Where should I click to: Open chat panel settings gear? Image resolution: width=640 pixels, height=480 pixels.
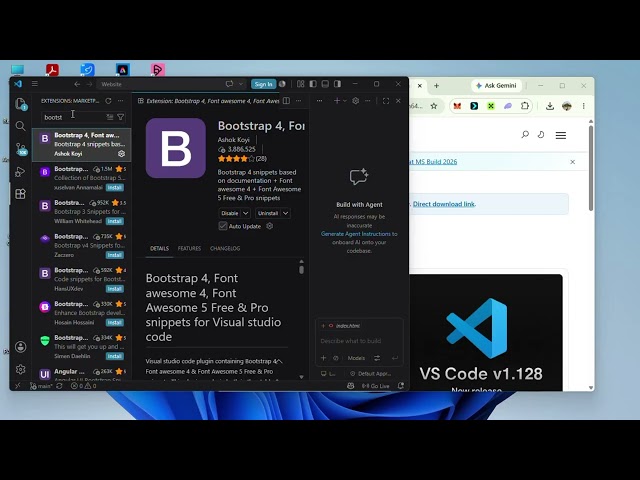(356, 101)
